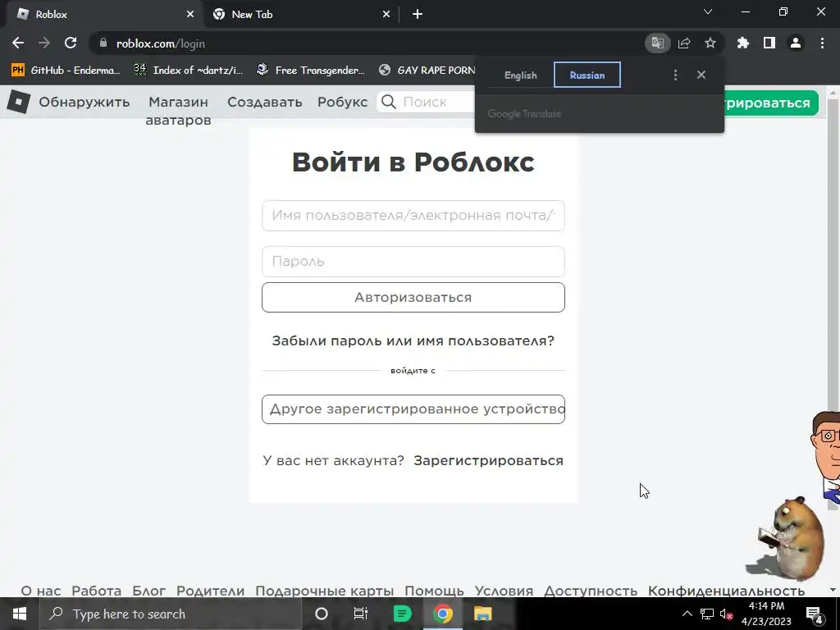This screenshot has width=840, height=630.
Task: Open the Extensions puzzle icon
Action: (x=743, y=43)
